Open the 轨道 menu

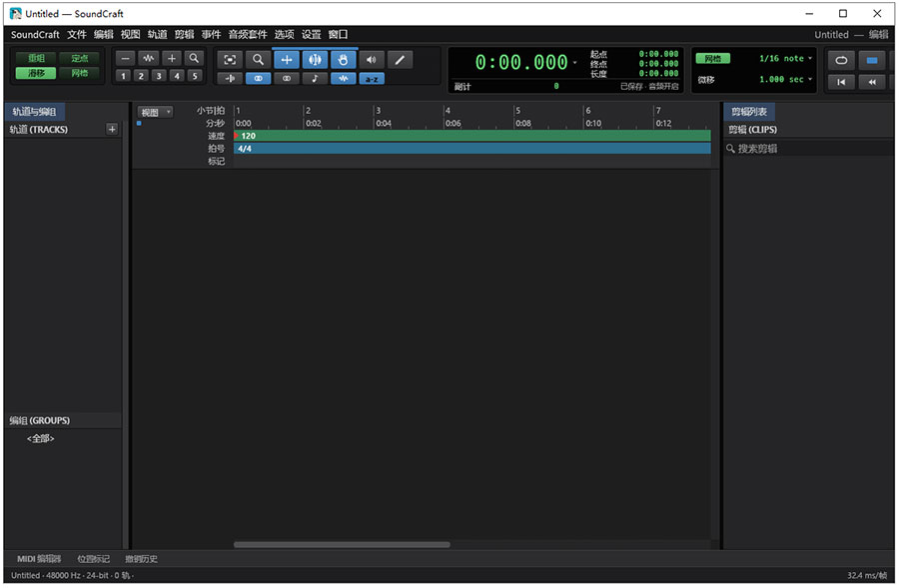pyautogui.click(x=157, y=34)
